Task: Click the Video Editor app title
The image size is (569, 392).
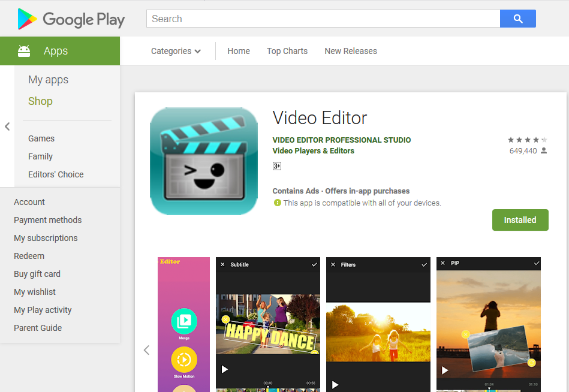Action: tap(320, 118)
